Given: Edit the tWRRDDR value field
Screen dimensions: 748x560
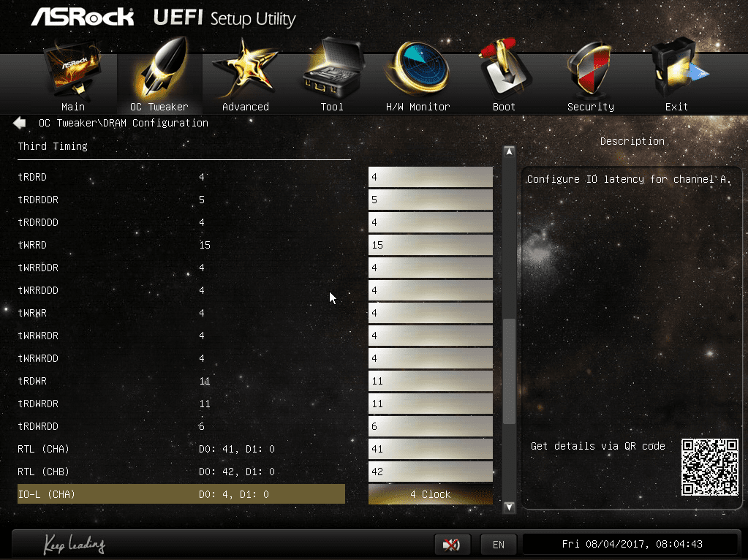Looking at the screenshot, I should pos(430,268).
